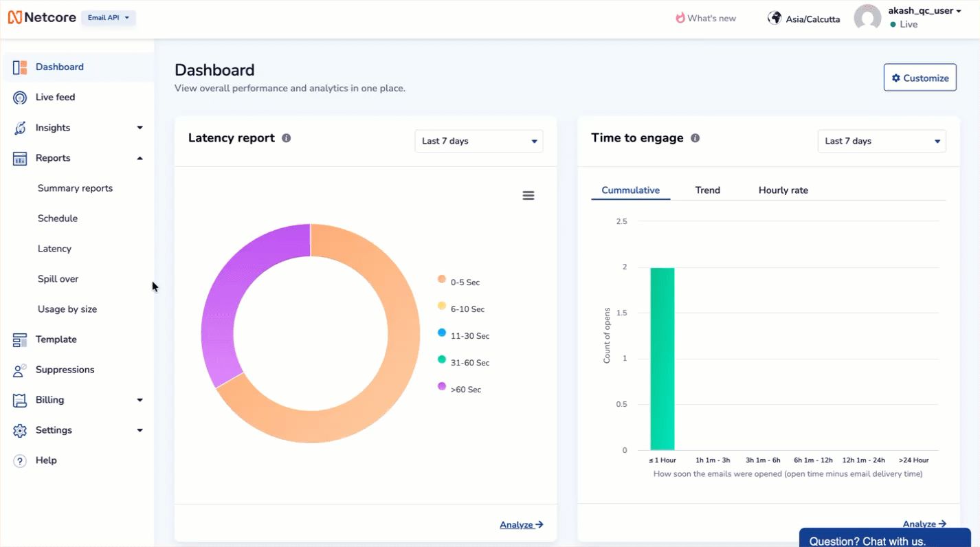Click the '6h 1m - 12h' axis label
Screen dimensions: 980x547
tap(813, 460)
